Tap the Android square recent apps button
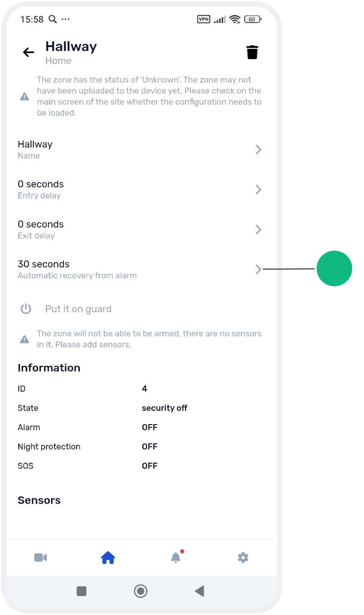Image resolution: width=364 pixels, height=615 pixels. pyautogui.click(x=82, y=591)
